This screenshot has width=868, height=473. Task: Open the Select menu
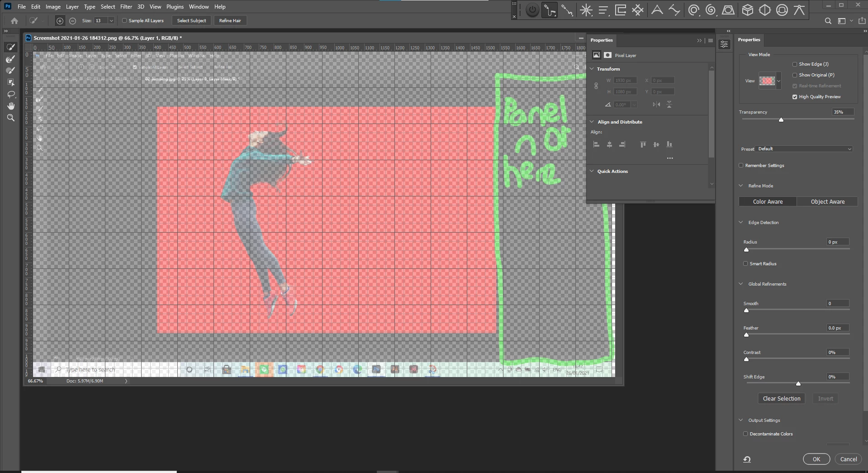pyautogui.click(x=108, y=7)
